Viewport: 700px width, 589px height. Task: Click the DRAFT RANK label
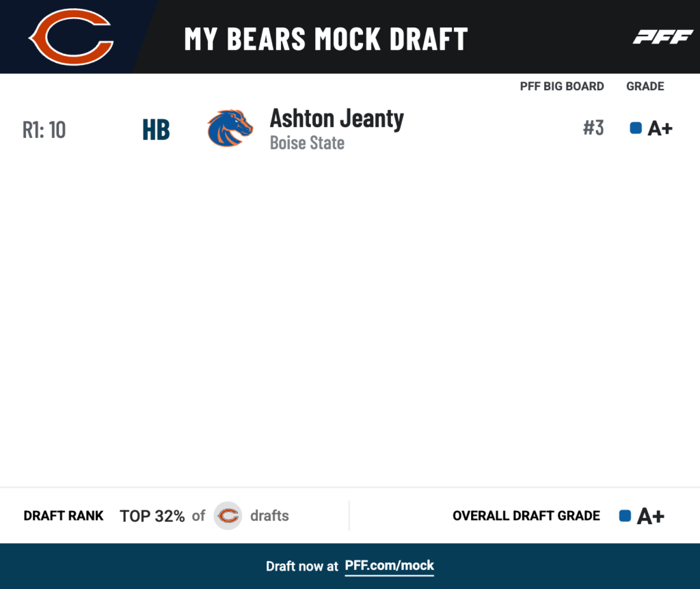coord(64,516)
